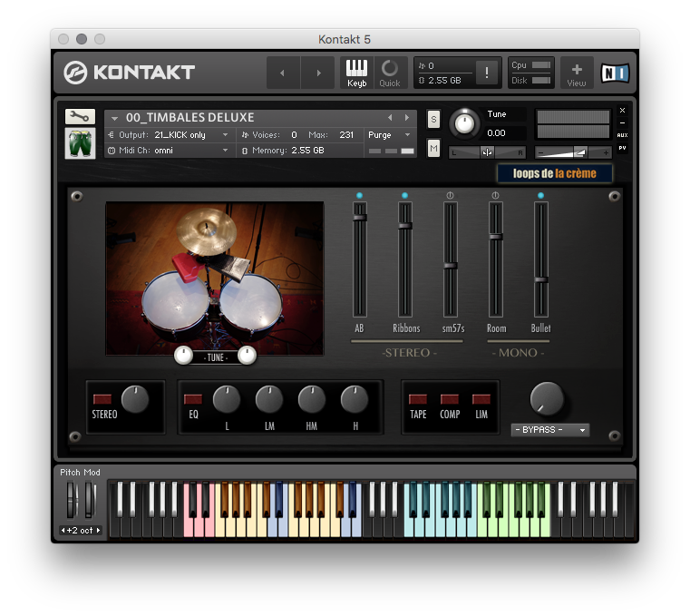Click the instrument volume slider
Screen dimensions: 690x616
coord(573,152)
